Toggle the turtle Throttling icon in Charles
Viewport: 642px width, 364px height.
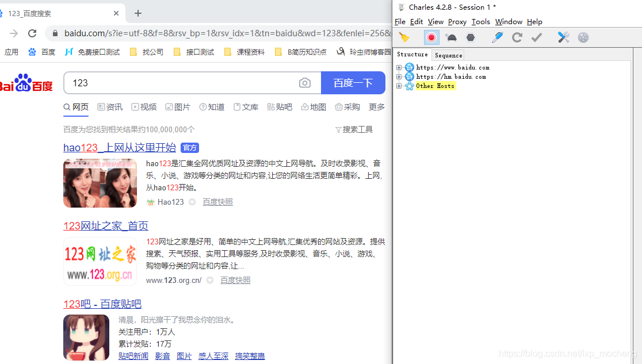(451, 38)
